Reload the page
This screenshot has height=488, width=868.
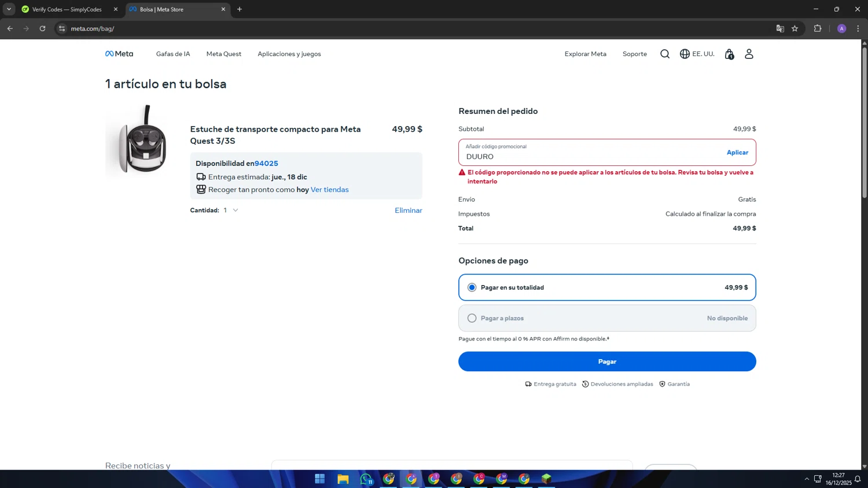coord(42,28)
